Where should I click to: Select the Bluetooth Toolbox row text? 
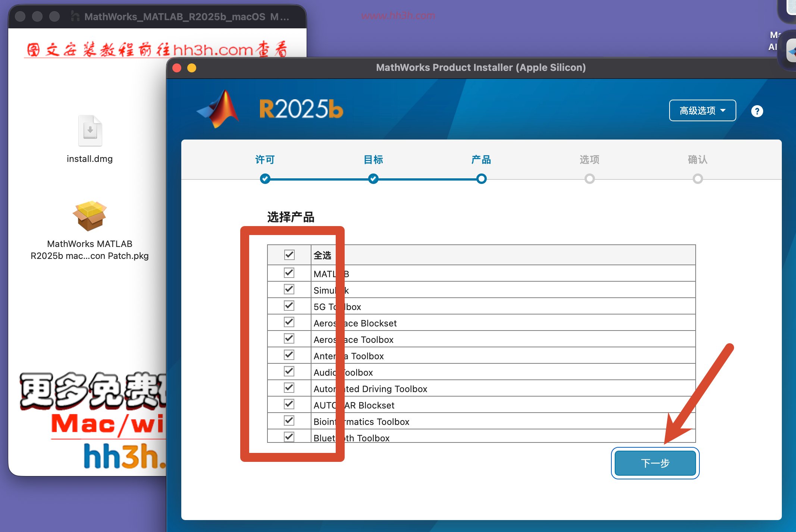pyautogui.click(x=352, y=438)
